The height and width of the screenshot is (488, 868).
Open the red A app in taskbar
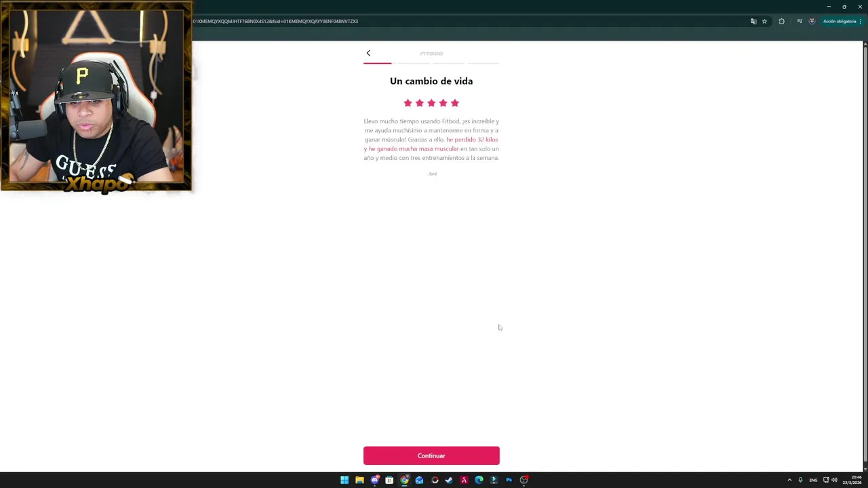[x=464, y=480]
